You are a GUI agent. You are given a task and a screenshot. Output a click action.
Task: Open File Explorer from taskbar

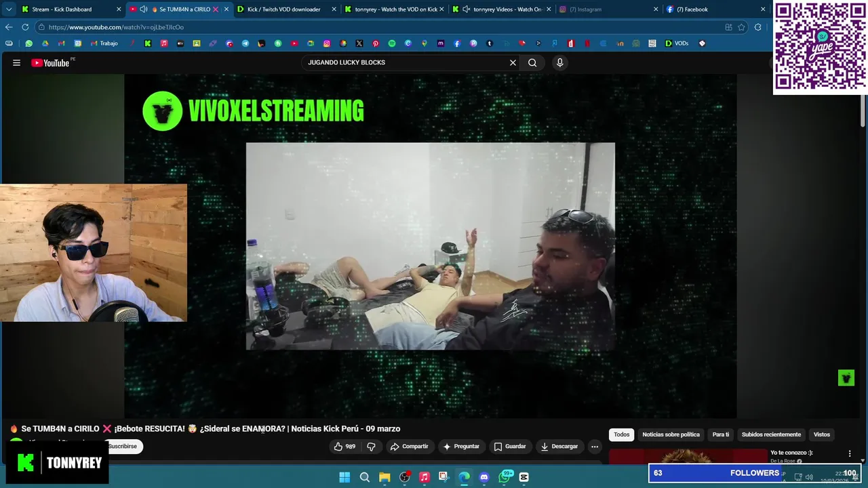(384, 477)
